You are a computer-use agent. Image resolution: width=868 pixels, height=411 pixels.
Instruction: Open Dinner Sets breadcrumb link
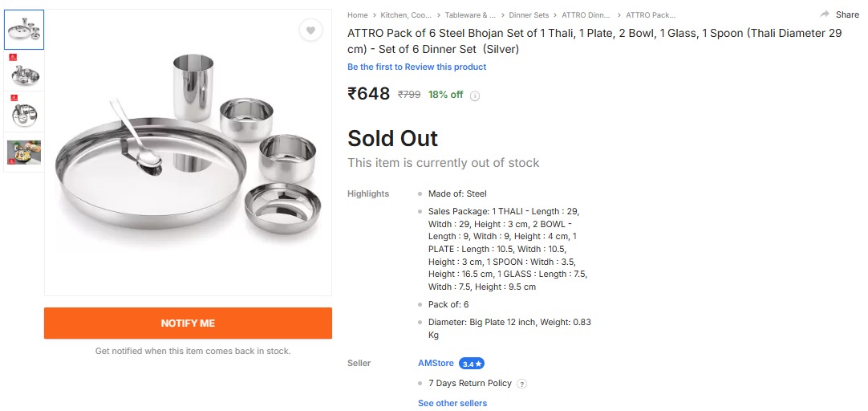529,15
